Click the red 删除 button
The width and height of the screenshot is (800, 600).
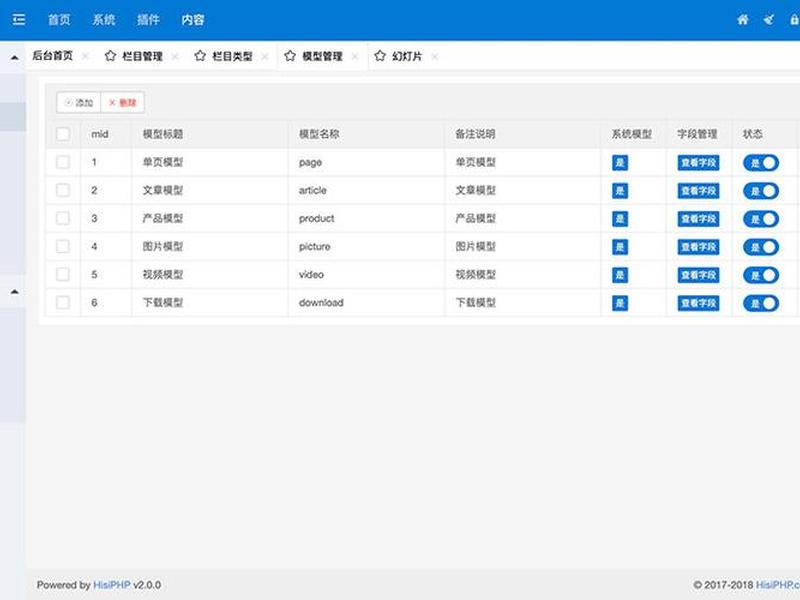pyautogui.click(x=122, y=103)
